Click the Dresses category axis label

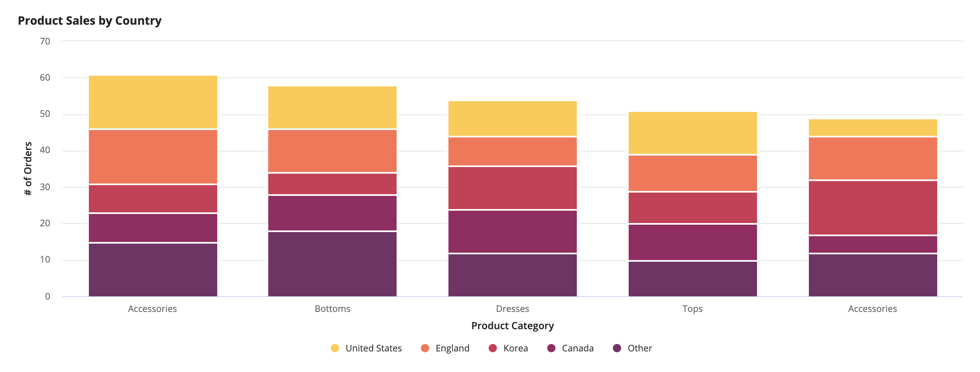tap(513, 309)
